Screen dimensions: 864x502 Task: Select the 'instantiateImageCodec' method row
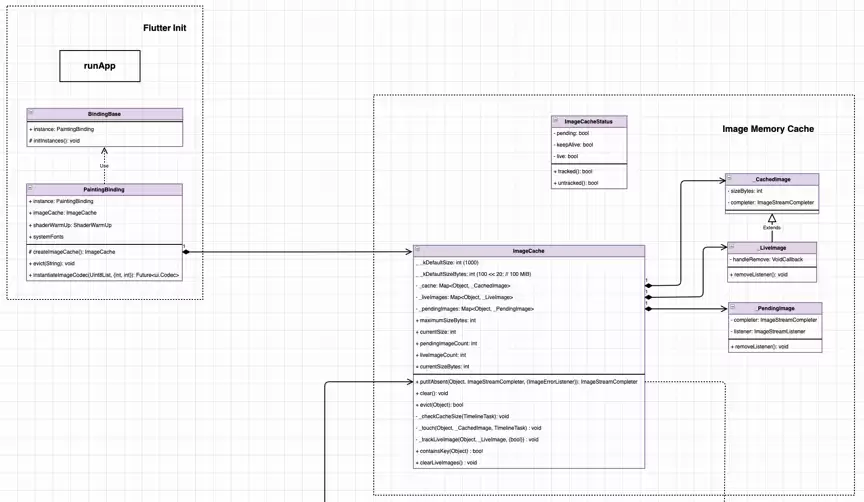coord(104,275)
